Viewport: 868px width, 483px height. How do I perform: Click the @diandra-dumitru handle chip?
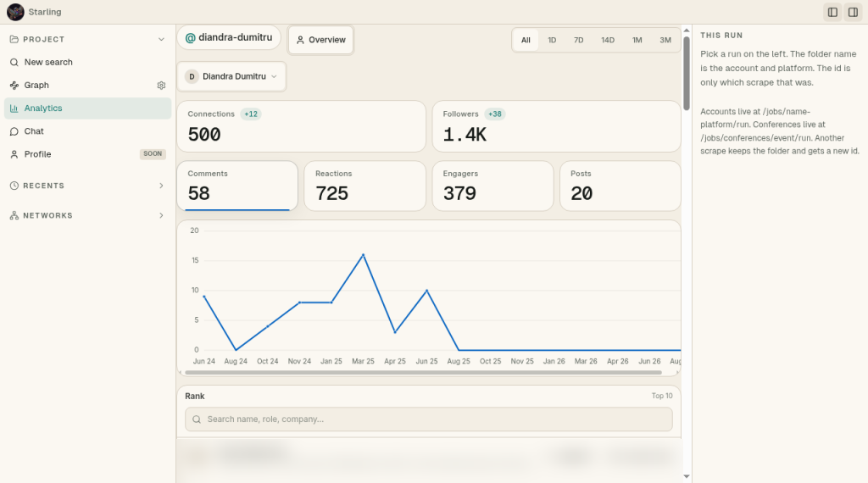229,37
